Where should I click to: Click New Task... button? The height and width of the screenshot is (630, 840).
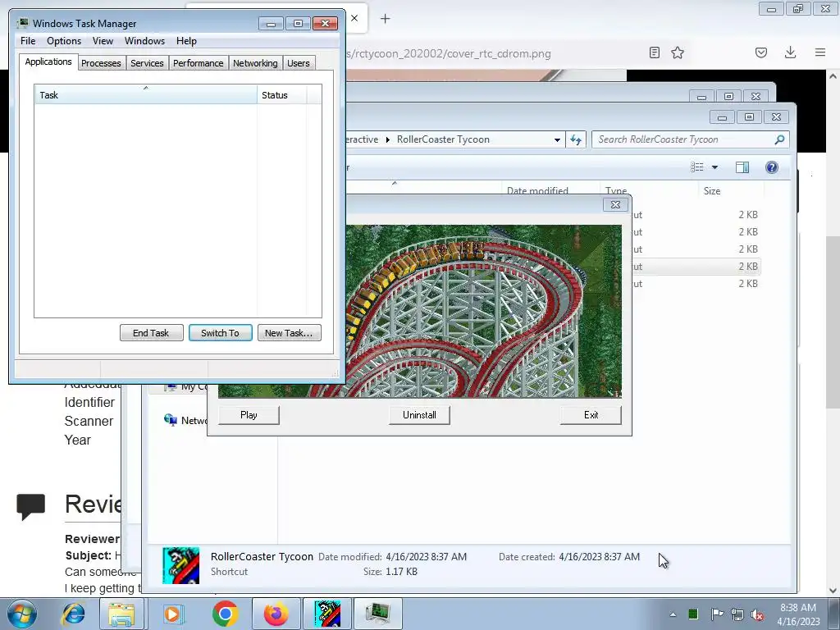click(289, 333)
